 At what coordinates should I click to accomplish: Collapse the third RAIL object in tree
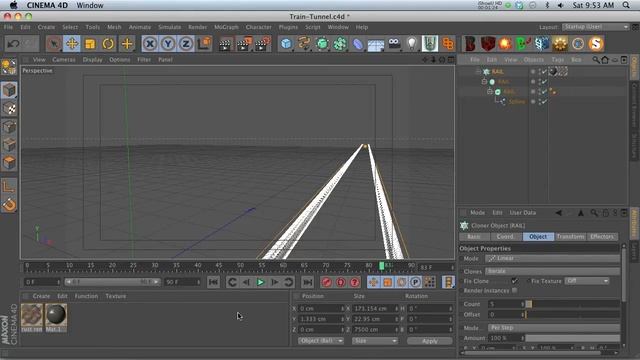coord(490,91)
